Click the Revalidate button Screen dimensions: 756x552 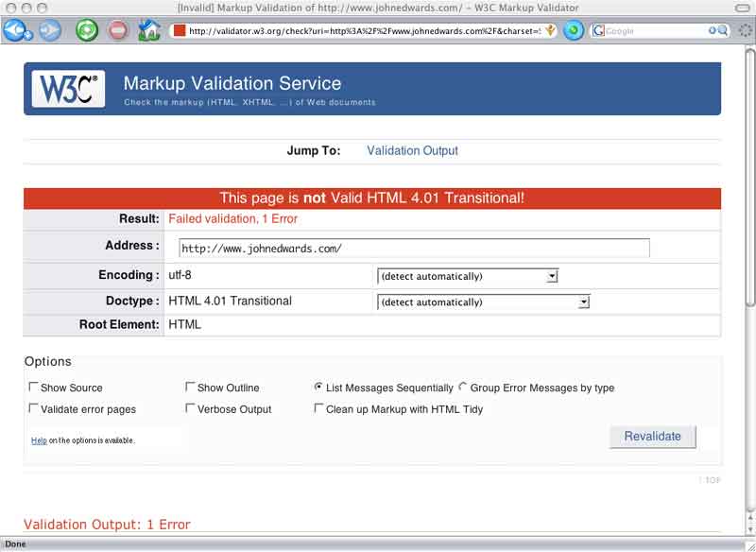coord(652,437)
